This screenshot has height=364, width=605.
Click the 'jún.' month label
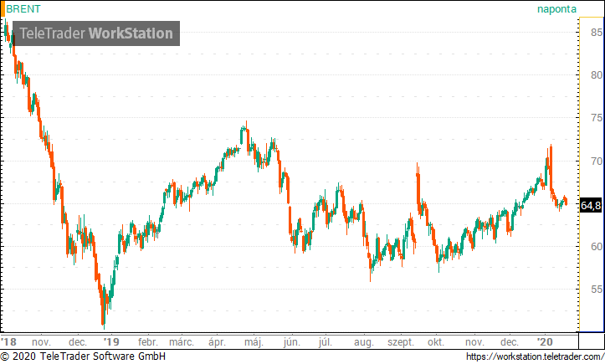(x=292, y=342)
